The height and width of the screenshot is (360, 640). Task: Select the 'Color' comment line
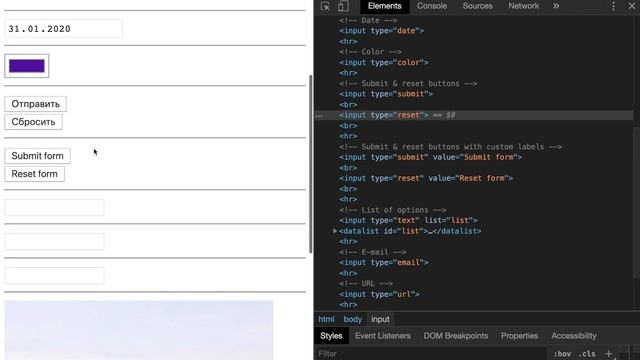[x=370, y=52]
